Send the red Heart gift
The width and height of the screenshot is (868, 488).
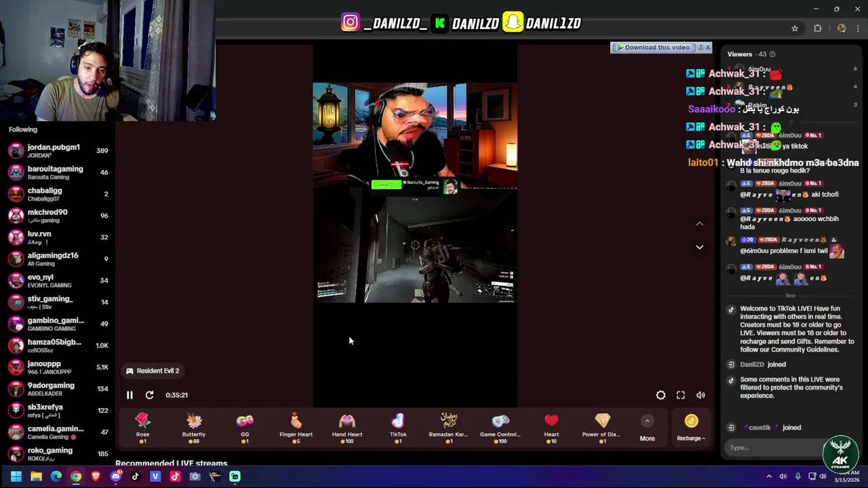click(x=551, y=428)
